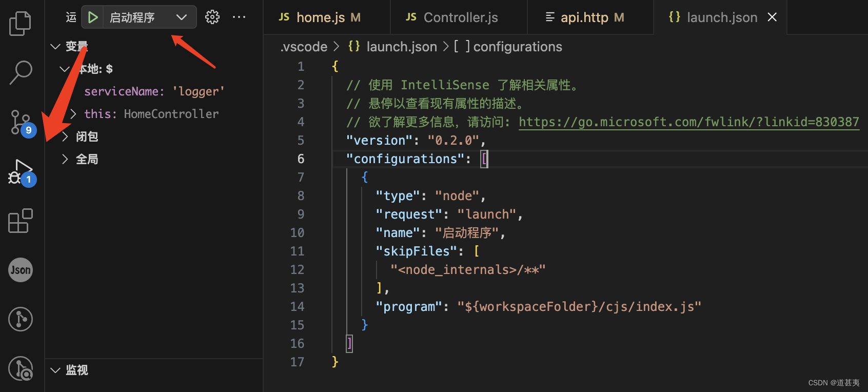Screen dimensions: 868x392
Task: Click the IntelliSense comment on line 2
Action: (x=464, y=85)
